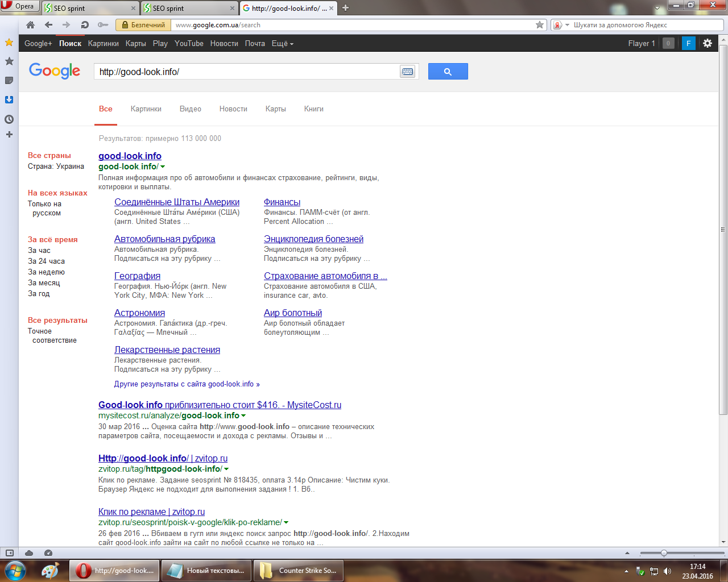Click the yellow star icon in the Opera sidebar
This screenshot has width=728, height=582.
pos(9,43)
